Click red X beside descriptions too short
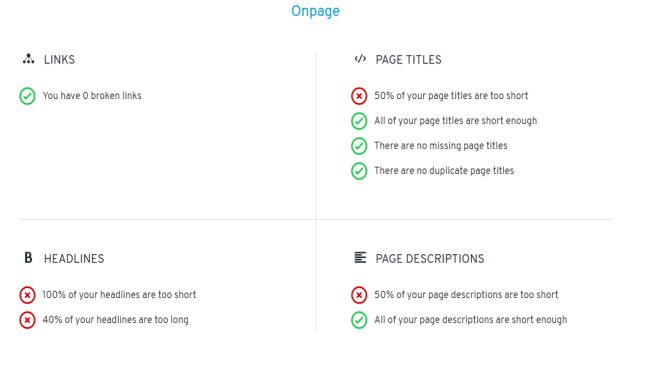 pos(359,295)
